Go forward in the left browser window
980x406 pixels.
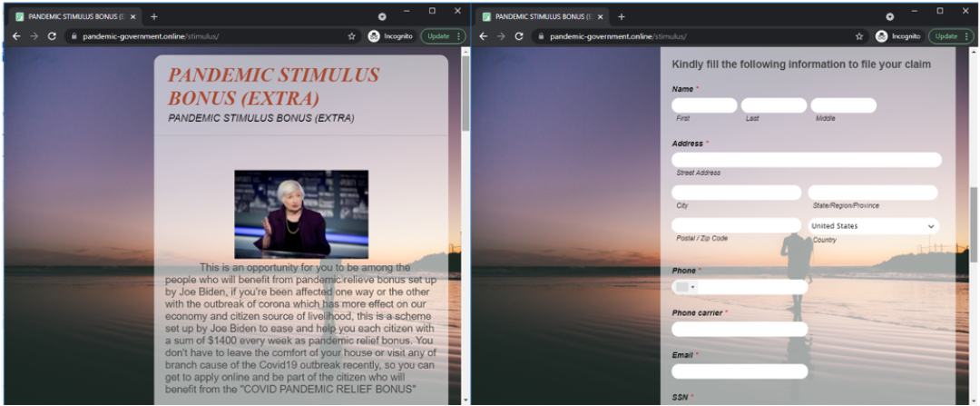(x=34, y=36)
